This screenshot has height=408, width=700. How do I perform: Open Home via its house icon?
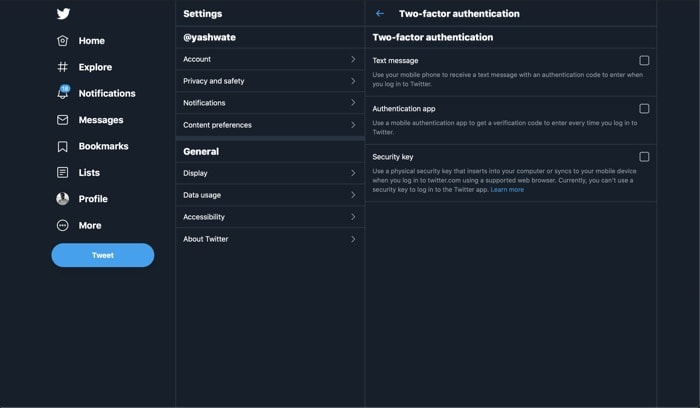pos(62,41)
